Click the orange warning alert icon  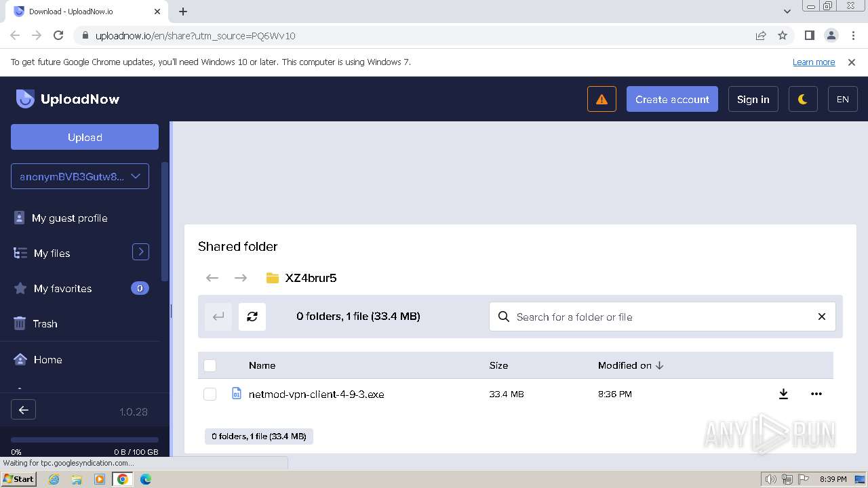601,99
